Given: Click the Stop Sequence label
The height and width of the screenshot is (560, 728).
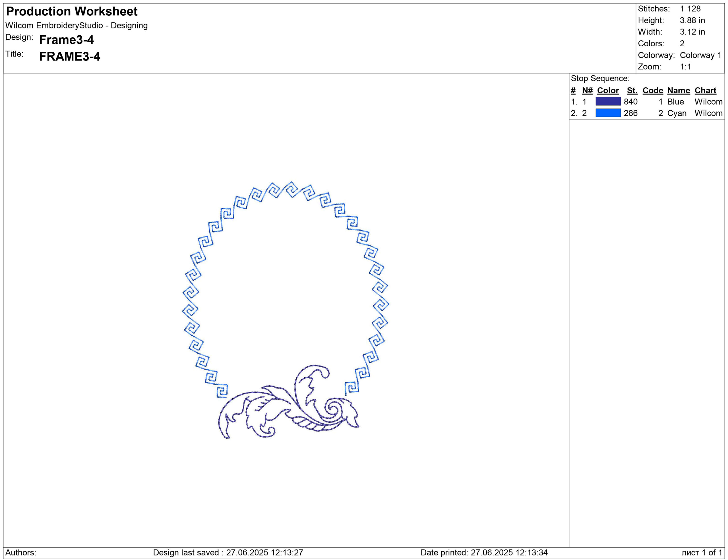Looking at the screenshot, I should point(600,79).
